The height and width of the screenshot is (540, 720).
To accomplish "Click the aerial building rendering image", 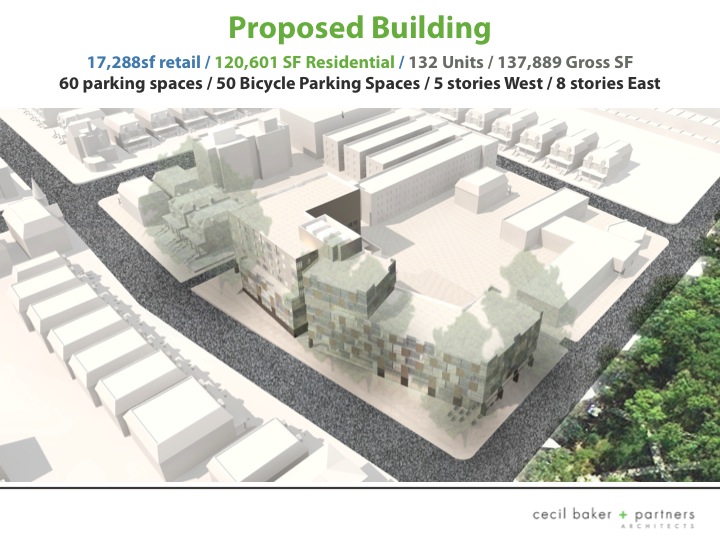I will [x=360, y=295].
